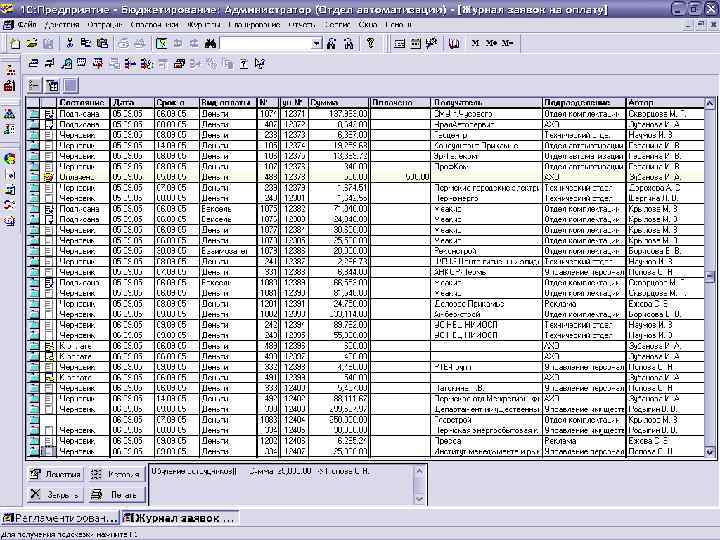
Task: Click the Copy icon in main toolbar
Action: tap(86, 44)
